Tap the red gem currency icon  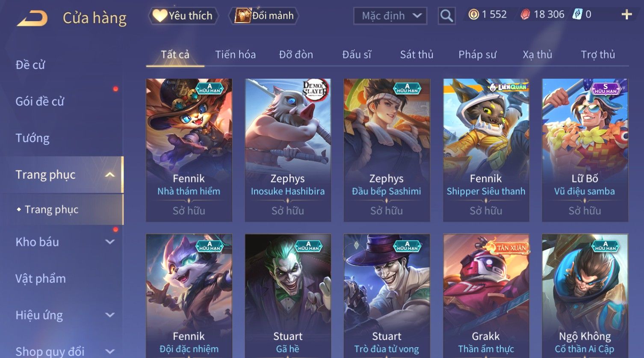pyautogui.click(x=525, y=15)
